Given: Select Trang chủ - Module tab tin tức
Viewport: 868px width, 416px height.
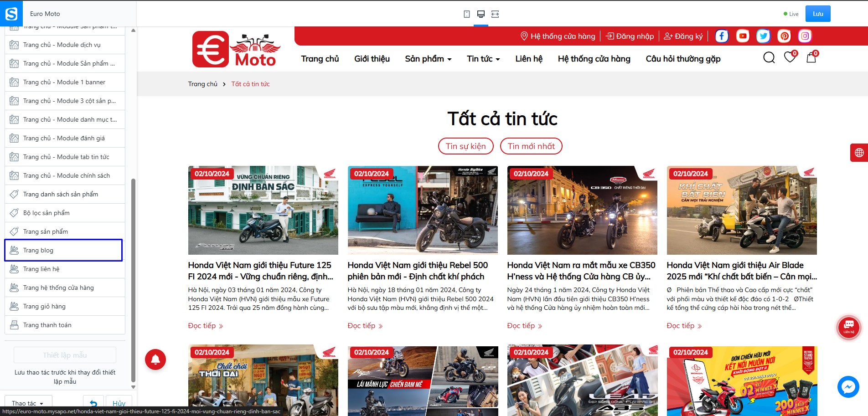Looking at the screenshot, I should pos(65,157).
